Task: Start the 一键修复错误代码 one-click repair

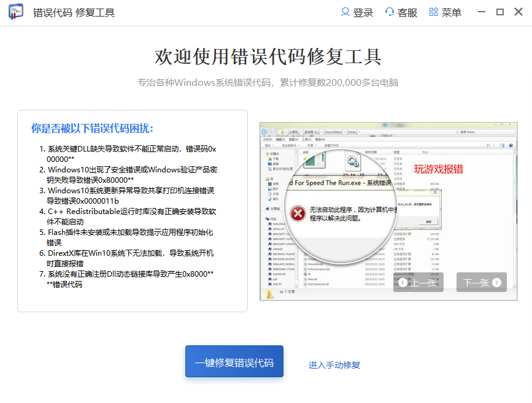Action: click(x=234, y=362)
